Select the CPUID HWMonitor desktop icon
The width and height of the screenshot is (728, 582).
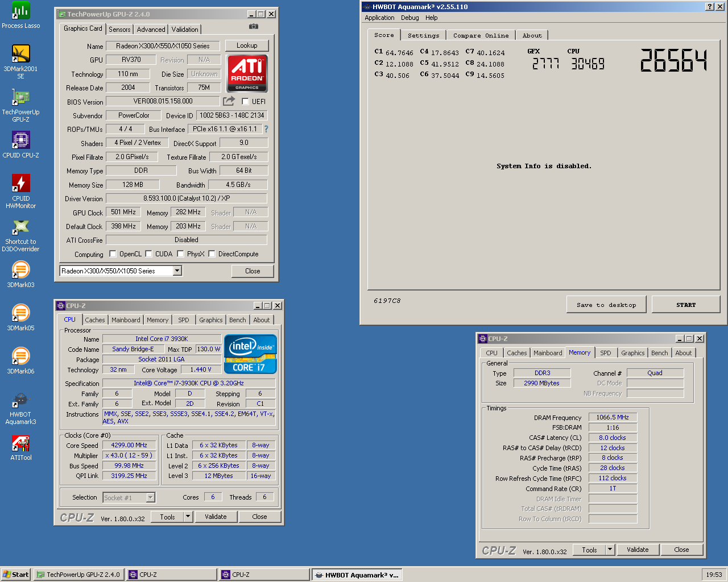point(20,192)
